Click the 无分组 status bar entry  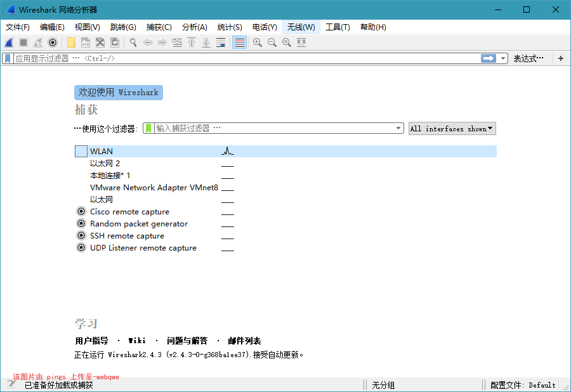click(383, 385)
